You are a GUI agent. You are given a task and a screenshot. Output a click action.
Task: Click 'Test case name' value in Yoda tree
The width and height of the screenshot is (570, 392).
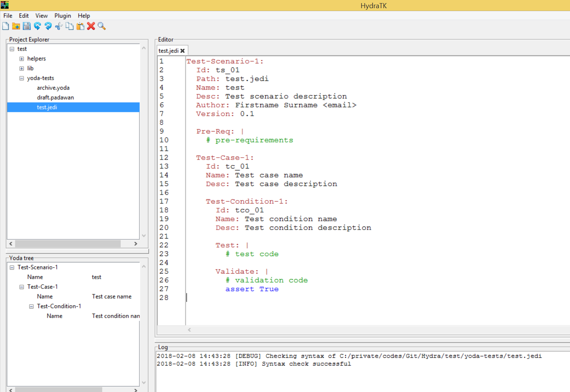(x=112, y=297)
